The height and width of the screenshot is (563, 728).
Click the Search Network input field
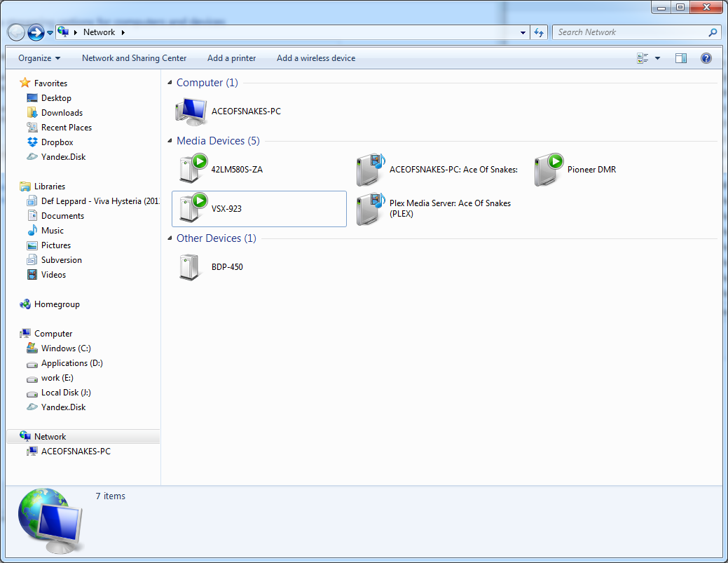(x=629, y=32)
